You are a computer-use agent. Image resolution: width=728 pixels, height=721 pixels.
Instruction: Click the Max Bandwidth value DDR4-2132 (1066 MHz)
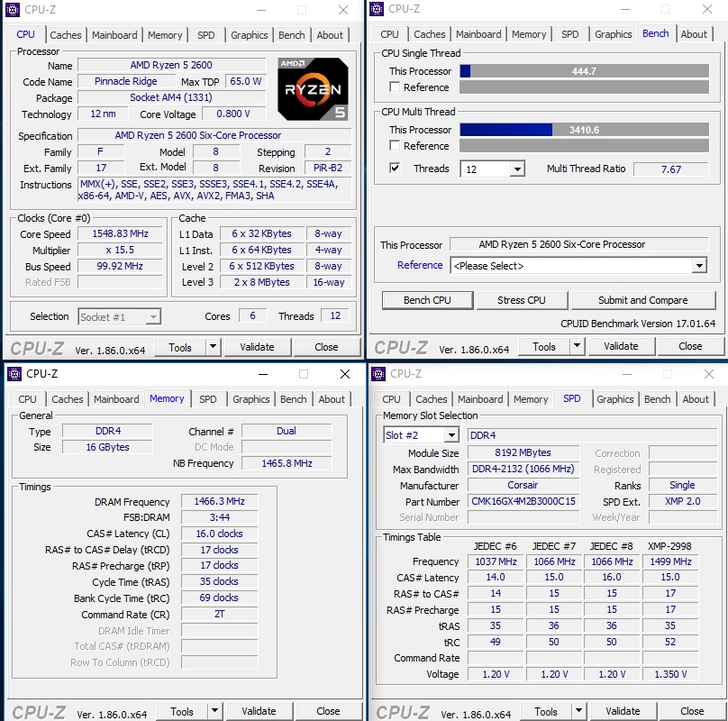click(523, 469)
